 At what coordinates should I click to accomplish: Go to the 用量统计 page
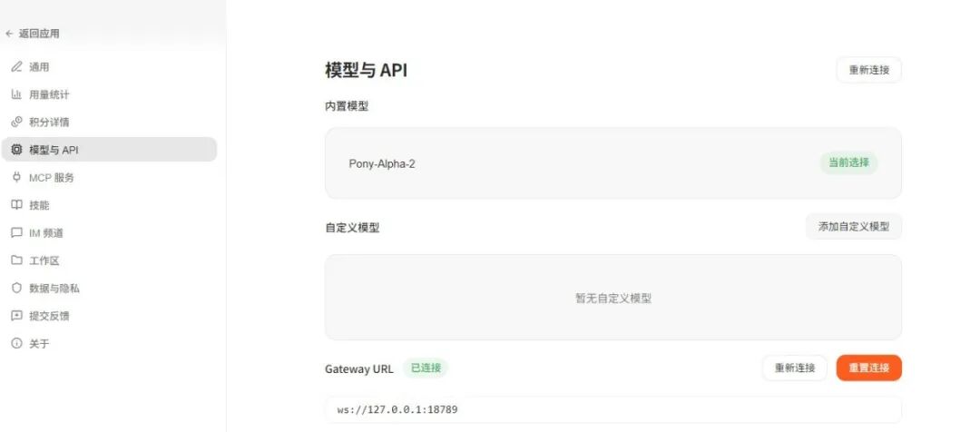coord(49,94)
